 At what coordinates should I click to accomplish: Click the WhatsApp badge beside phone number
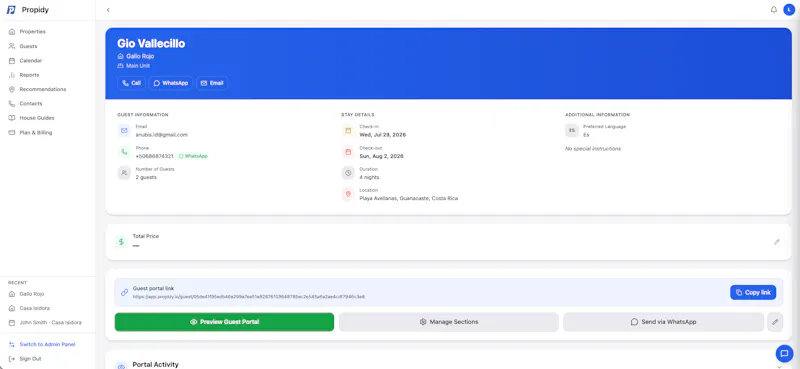193,156
